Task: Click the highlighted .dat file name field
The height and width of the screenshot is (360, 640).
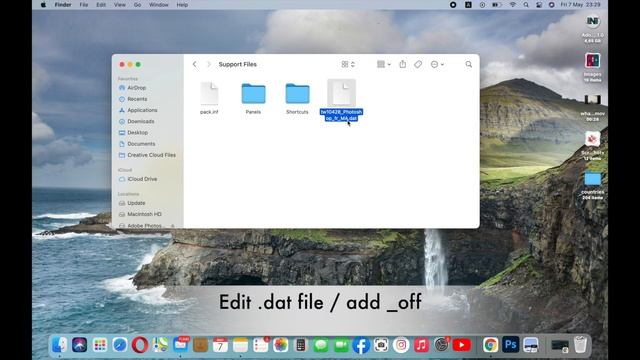Action: click(341, 115)
